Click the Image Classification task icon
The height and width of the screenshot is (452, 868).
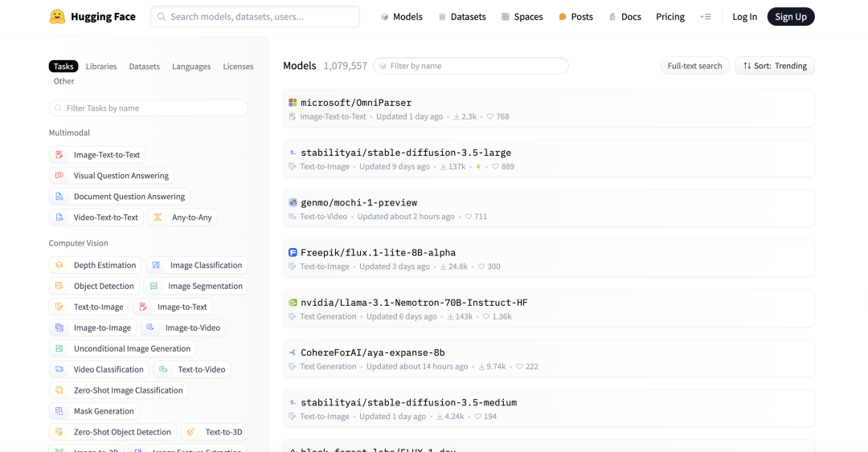(x=156, y=265)
